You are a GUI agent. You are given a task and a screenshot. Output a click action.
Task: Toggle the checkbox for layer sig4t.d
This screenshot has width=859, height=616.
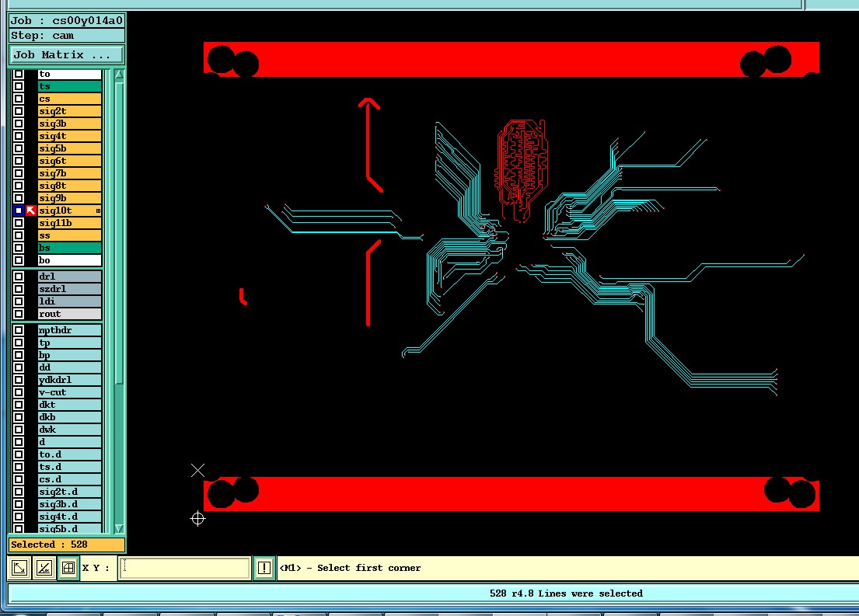point(19,517)
